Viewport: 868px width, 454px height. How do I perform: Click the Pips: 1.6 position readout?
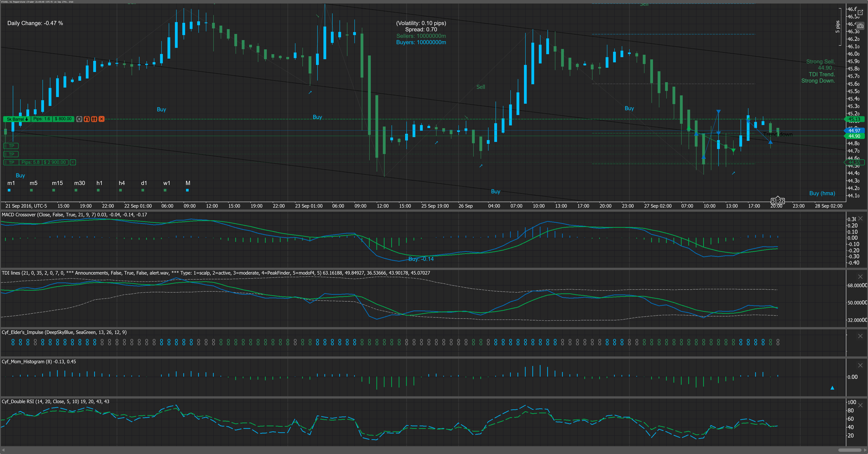click(42, 119)
